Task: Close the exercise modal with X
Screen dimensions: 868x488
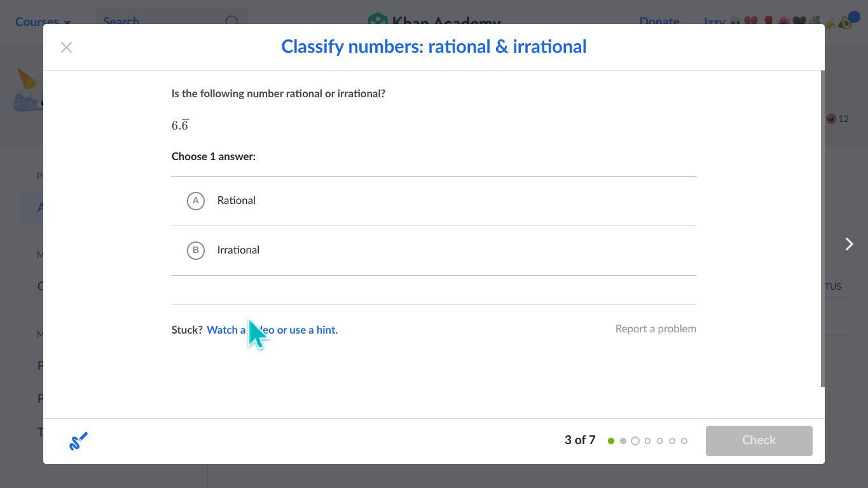Action: coord(66,48)
